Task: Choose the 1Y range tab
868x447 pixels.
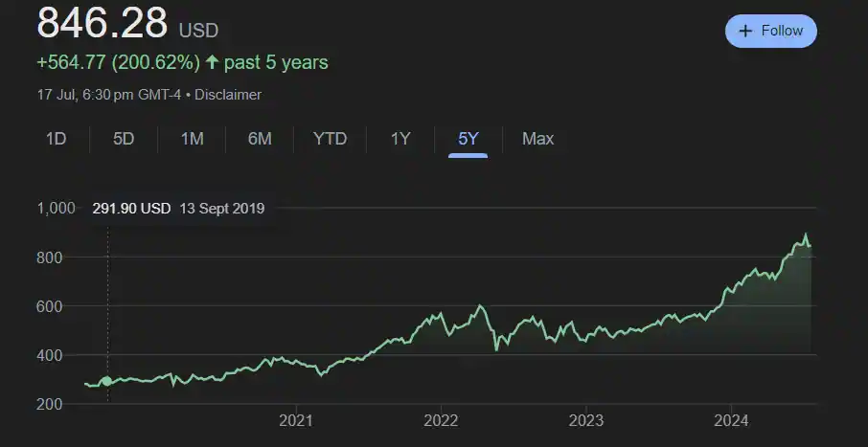Action: [400, 139]
